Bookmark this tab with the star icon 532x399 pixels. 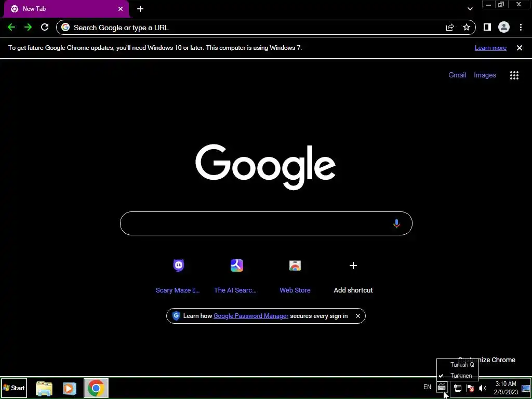click(x=467, y=27)
